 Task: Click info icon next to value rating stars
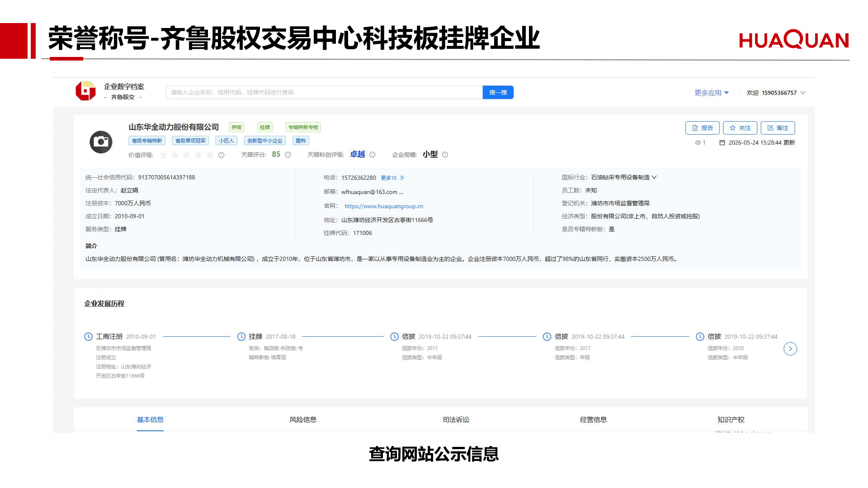point(222,155)
